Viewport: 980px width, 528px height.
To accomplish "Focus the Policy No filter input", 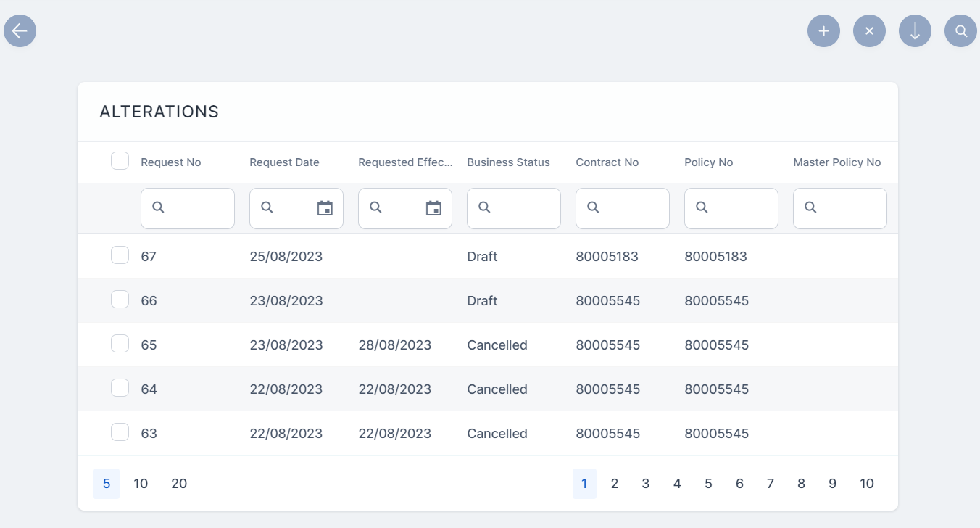I will click(x=739, y=208).
